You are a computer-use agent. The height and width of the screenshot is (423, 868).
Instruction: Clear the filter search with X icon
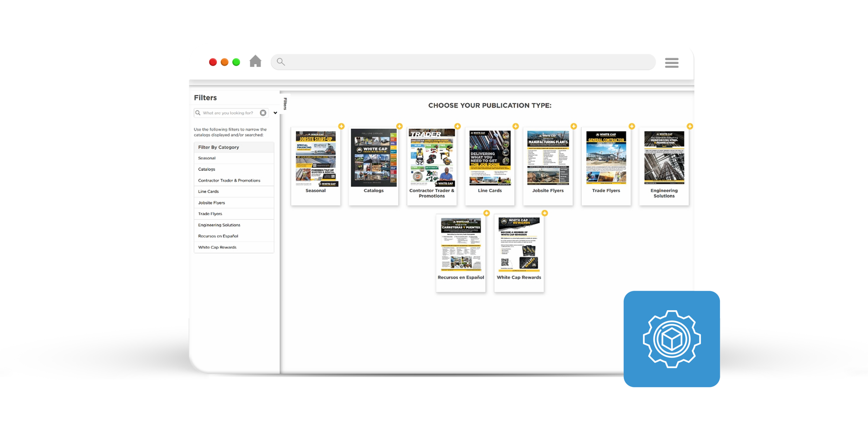(263, 113)
